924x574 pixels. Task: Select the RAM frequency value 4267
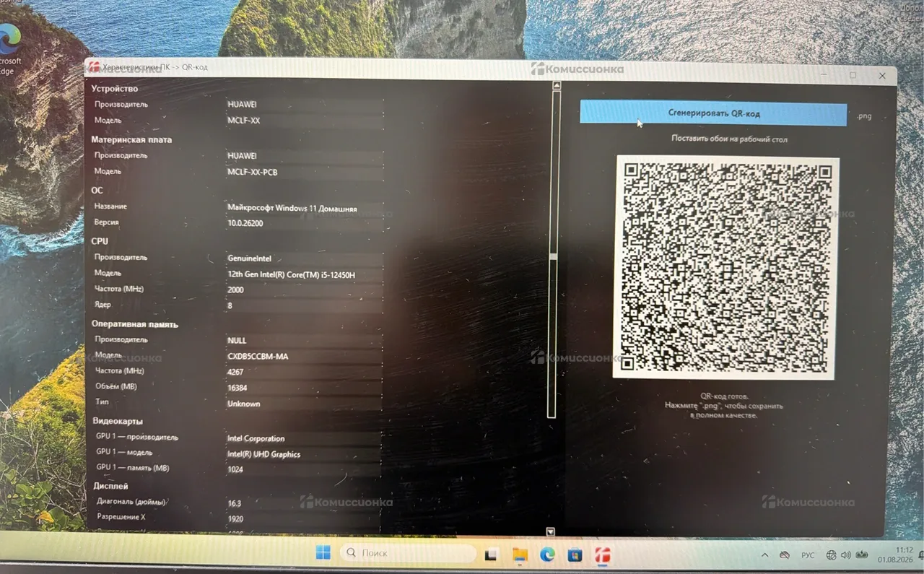(x=235, y=372)
